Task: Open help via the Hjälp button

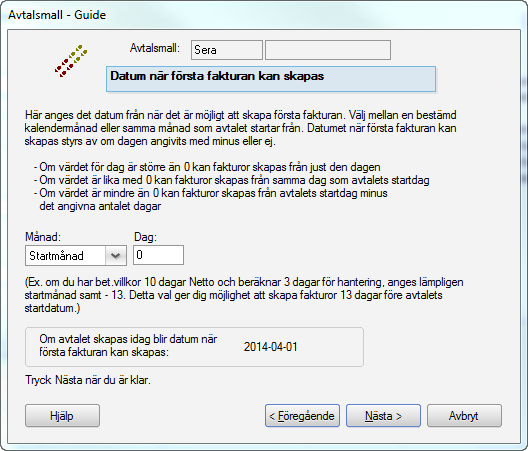Action: [62, 416]
